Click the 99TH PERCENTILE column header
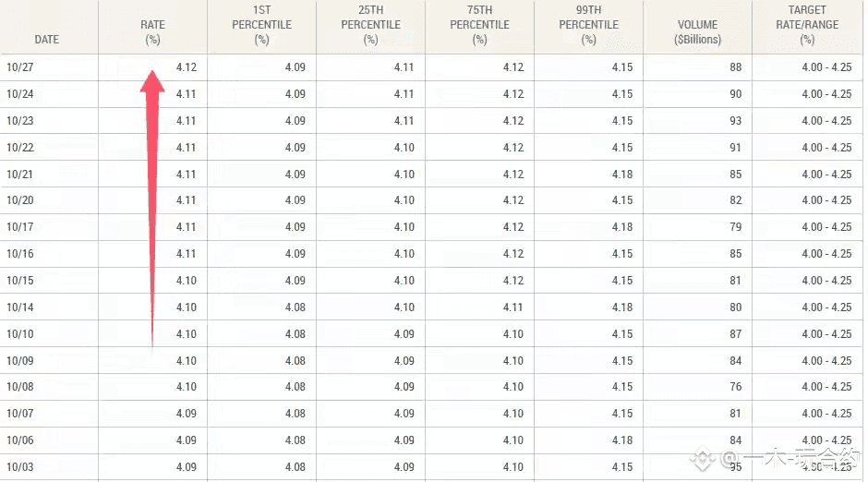This screenshot has width=868, height=482. point(588,25)
